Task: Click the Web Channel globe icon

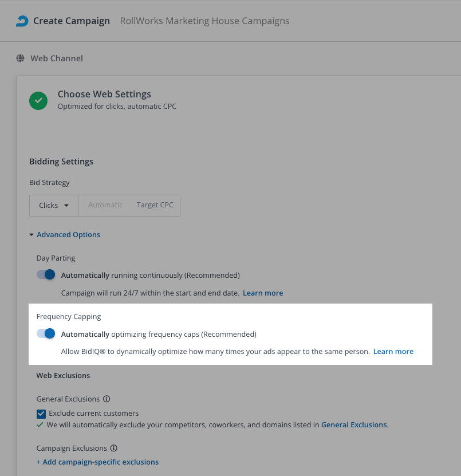Action: coord(21,58)
